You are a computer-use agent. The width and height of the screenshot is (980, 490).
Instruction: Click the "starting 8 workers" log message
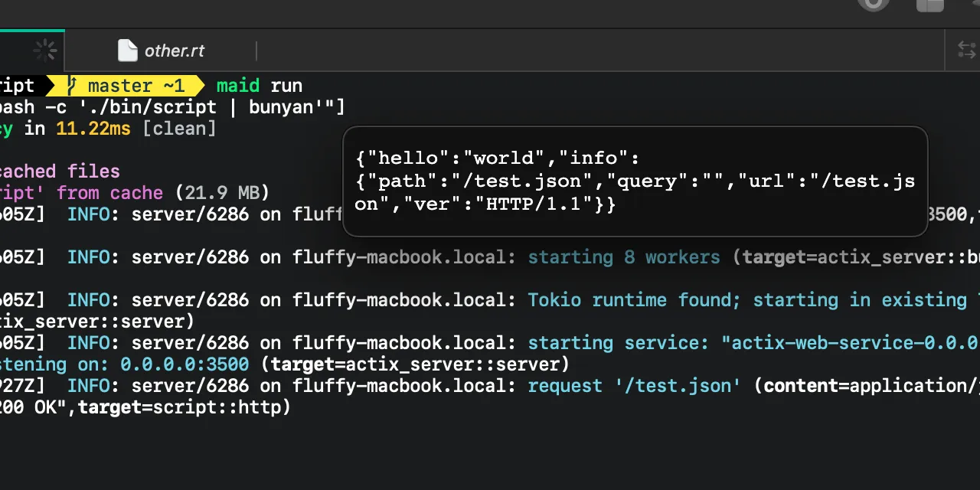point(623,257)
